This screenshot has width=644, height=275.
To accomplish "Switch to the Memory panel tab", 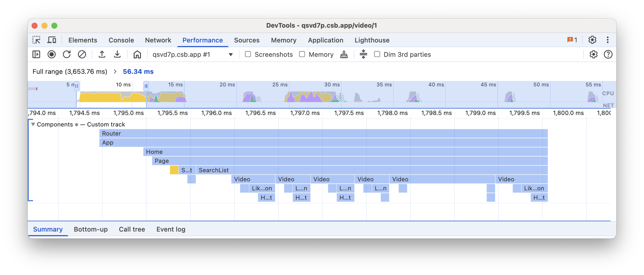I will point(283,40).
